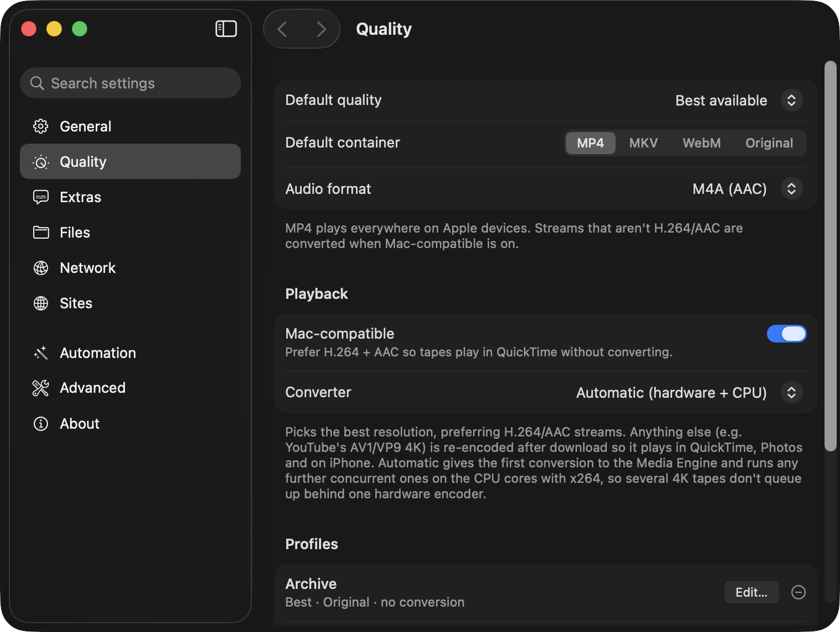Viewport: 840px width, 632px height.
Task: Click the green zoom window button
Action: click(80, 29)
